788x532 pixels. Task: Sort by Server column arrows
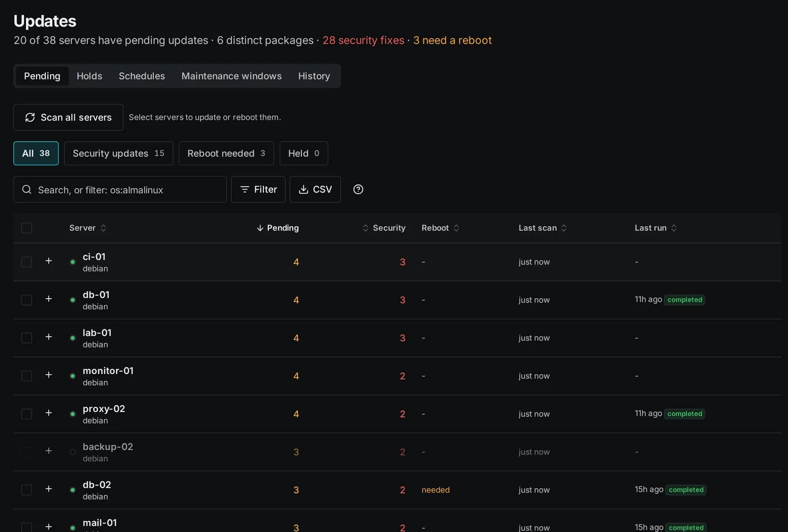tap(103, 228)
